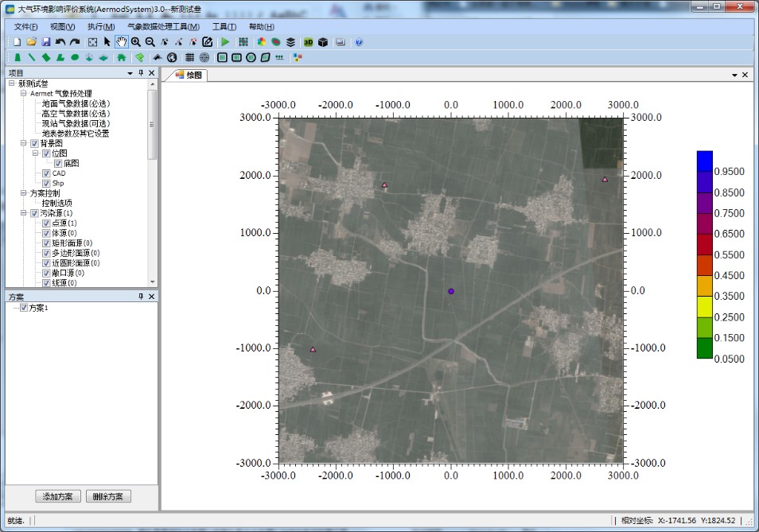Uncheck the CAD layer checkbox
Viewport: 759px width, 532px height.
[46, 173]
